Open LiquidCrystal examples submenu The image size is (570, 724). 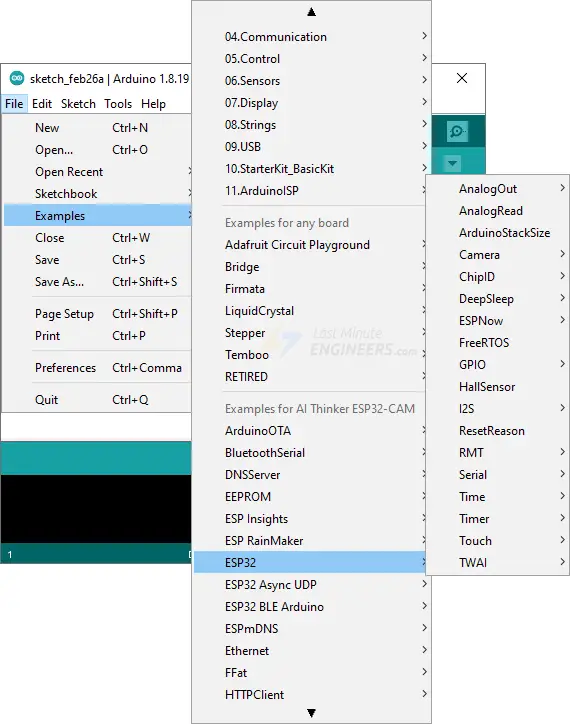click(x=309, y=311)
